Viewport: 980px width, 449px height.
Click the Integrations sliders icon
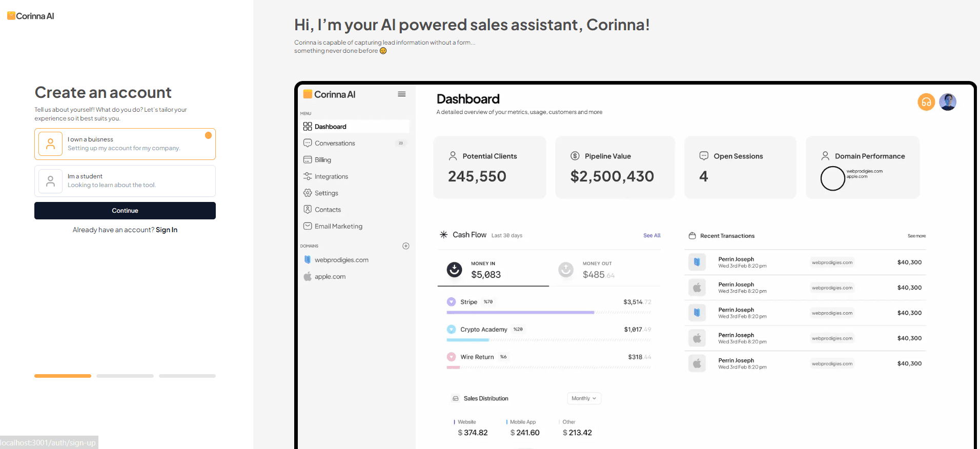pyautogui.click(x=308, y=176)
